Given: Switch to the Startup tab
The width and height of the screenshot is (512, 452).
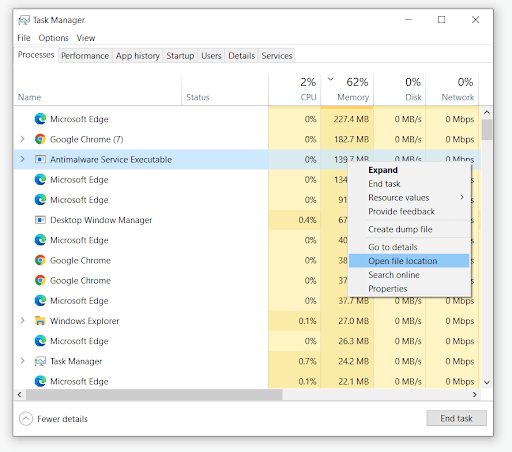Looking at the screenshot, I should 180,56.
